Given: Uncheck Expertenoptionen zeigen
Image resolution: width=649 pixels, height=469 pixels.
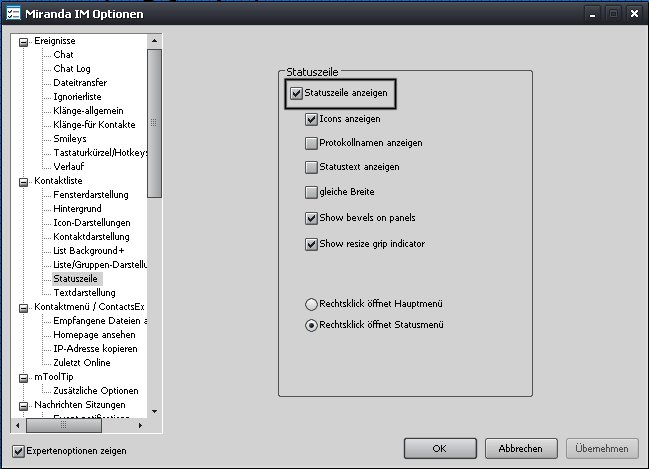Looking at the screenshot, I should (x=18, y=451).
